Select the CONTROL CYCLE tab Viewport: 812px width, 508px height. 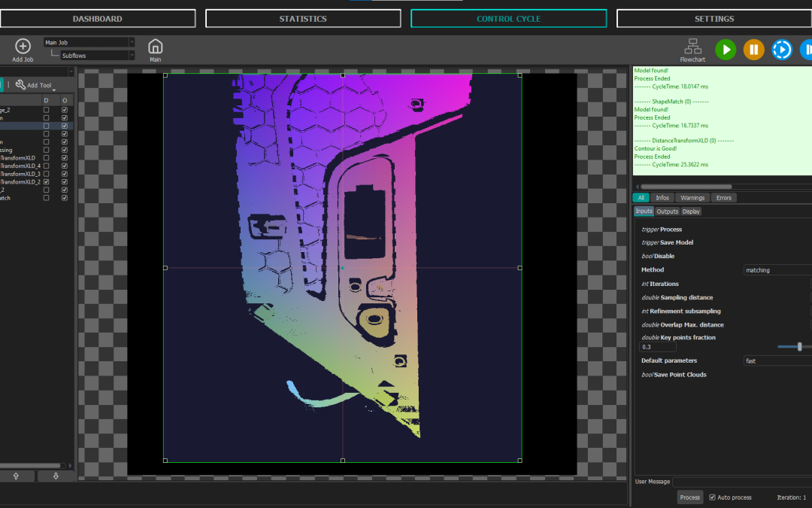(508, 19)
